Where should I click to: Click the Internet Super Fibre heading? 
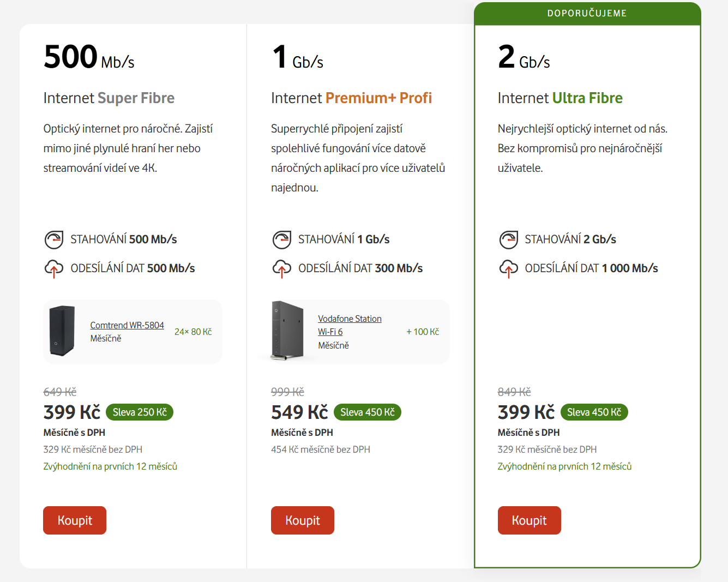[x=109, y=98]
